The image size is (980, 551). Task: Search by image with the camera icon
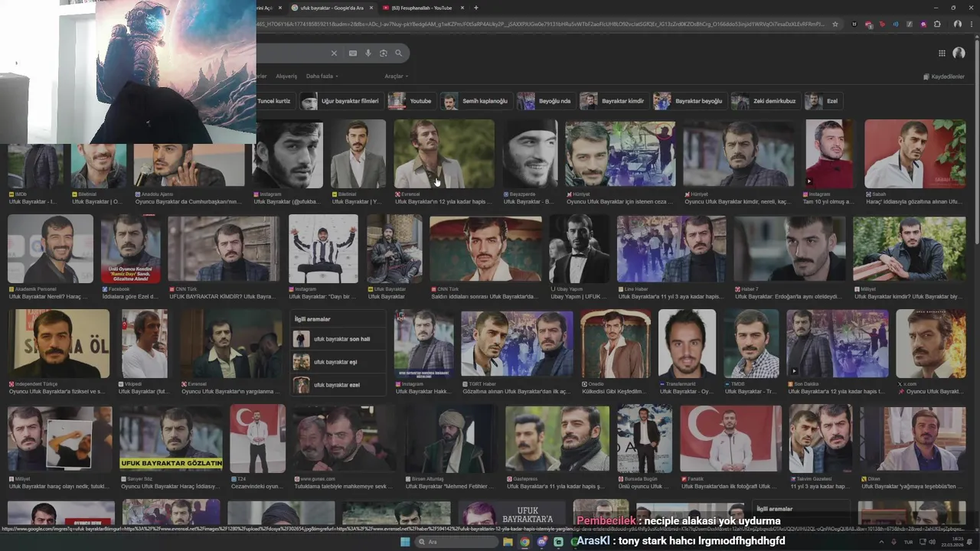384,54
